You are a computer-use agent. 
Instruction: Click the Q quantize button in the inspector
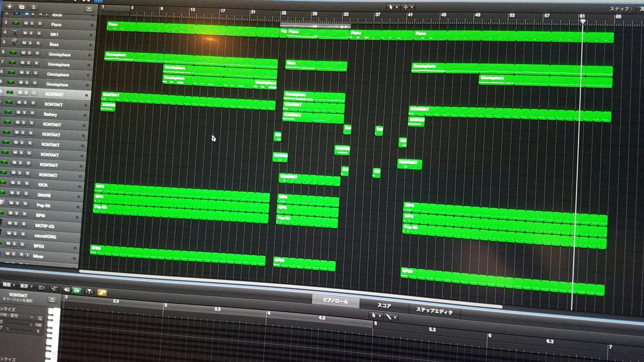[40, 319]
